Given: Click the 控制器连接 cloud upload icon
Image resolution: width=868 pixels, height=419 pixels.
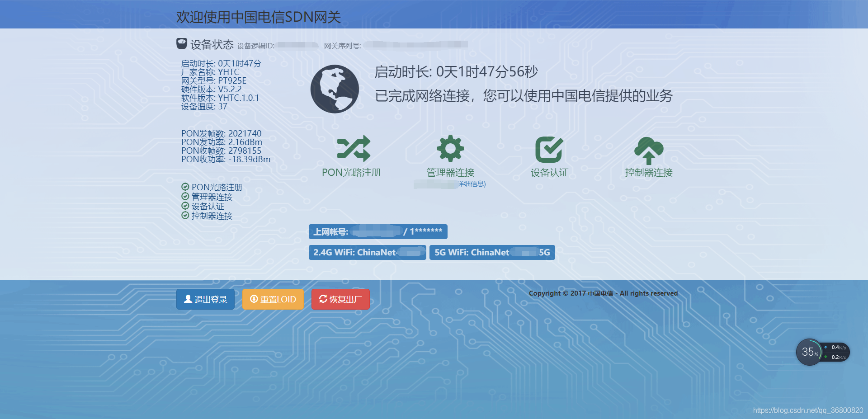Looking at the screenshot, I should coord(649,151).
